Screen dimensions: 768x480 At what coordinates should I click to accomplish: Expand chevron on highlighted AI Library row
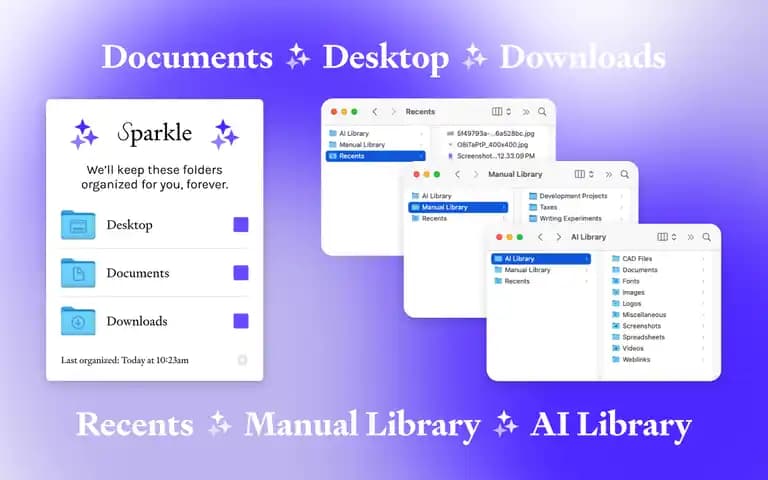point(586,259)
